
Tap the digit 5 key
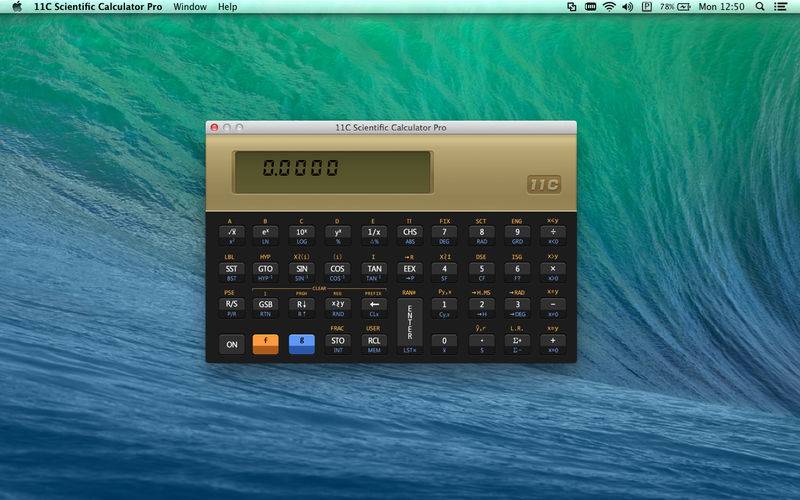(481, 272)
